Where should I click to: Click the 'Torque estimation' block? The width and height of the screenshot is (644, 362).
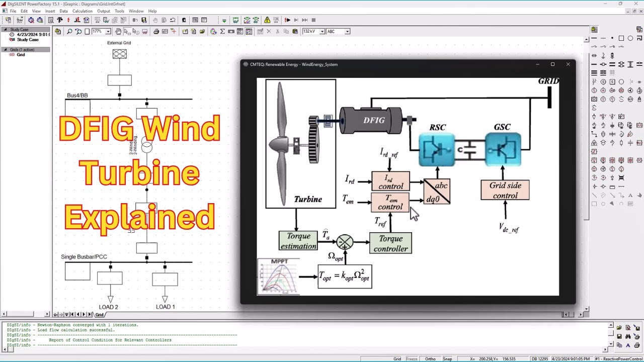pyautogui.click(x=298, y=241)
